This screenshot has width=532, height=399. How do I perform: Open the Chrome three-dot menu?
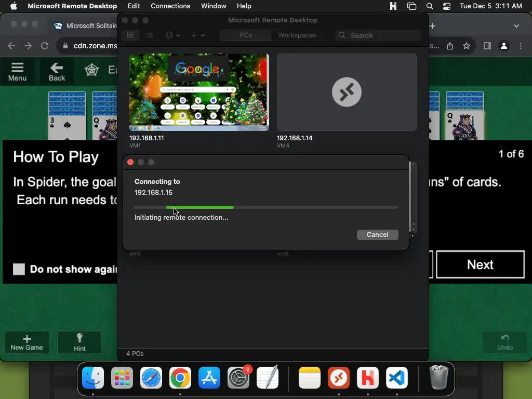tap(521, 46)
